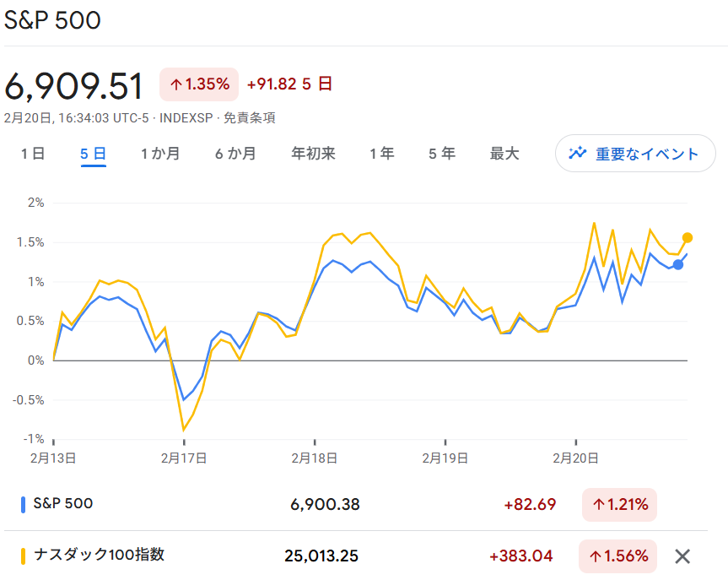
Task: Remove the ナスダック100指数 comparison with the X
Action: click(682, 556)
